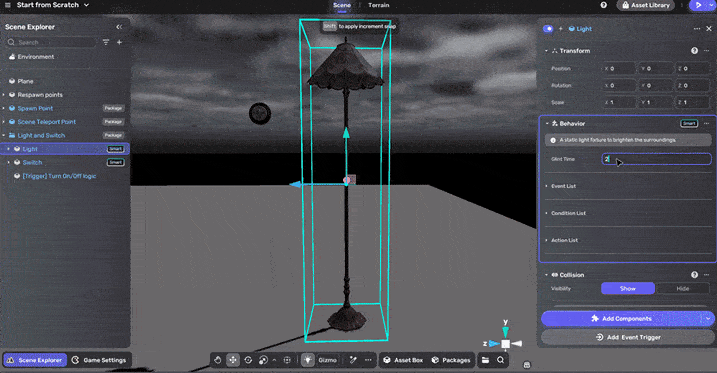Switch to the Scene tab
Screen dimensions: 717x373
[x=342, y=5]
